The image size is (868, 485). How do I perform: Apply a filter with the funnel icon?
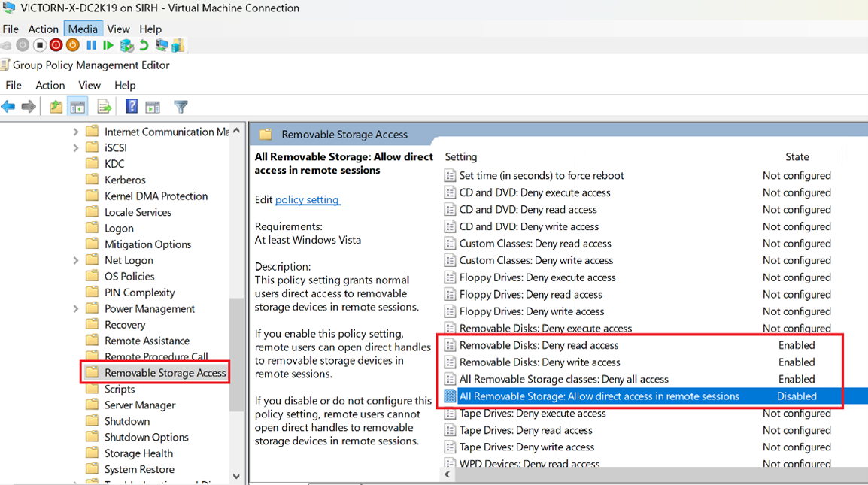coord(181,106)
